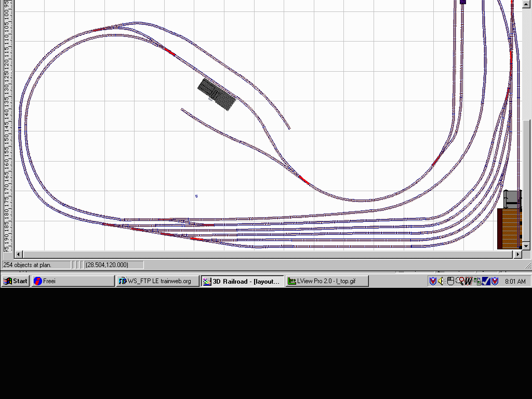The image size is (532, 399).
Task: Click the 8:01 AM taskbar clock
Action: tap(515, 281)
